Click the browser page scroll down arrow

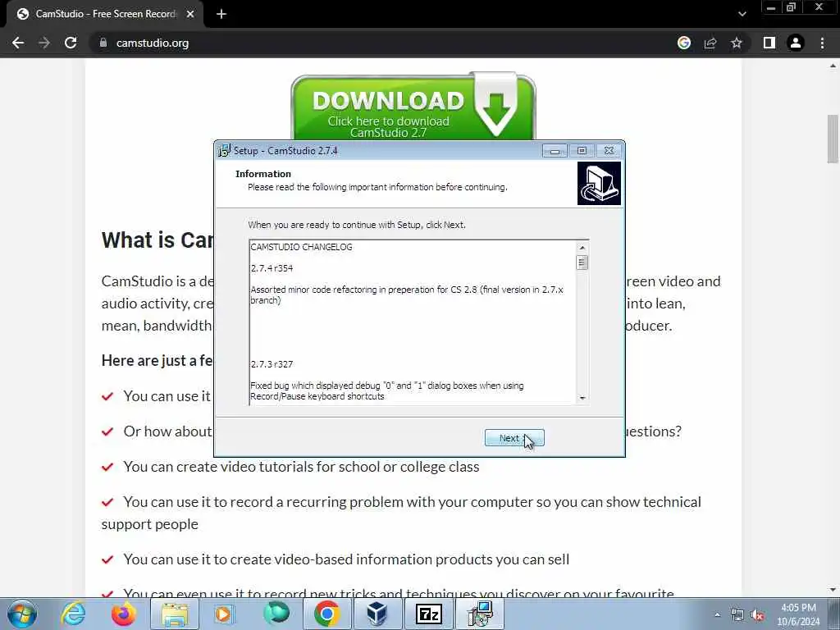[833, 590]
